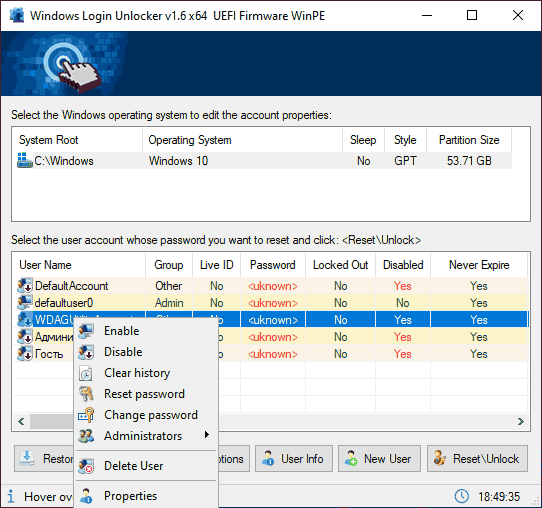Click the Reset\Unlock button
542x508 pixels.
pos(477,459)
